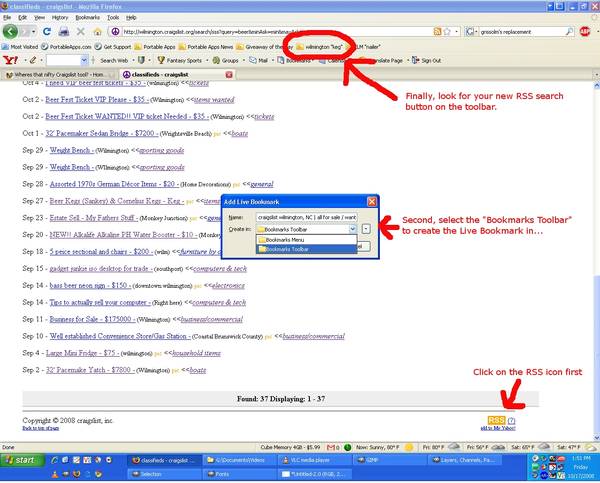Open the Bookmarks menu

tap(88, 18)
